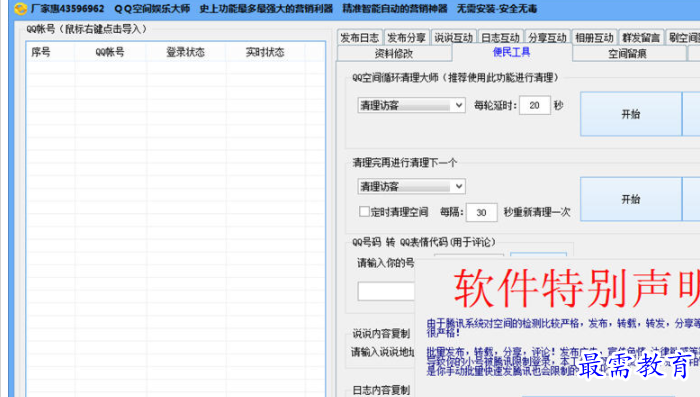Click the QQ号码 转 QQ表情代码 label
Screen dimensions: 700x397
[x=424, y=242]
